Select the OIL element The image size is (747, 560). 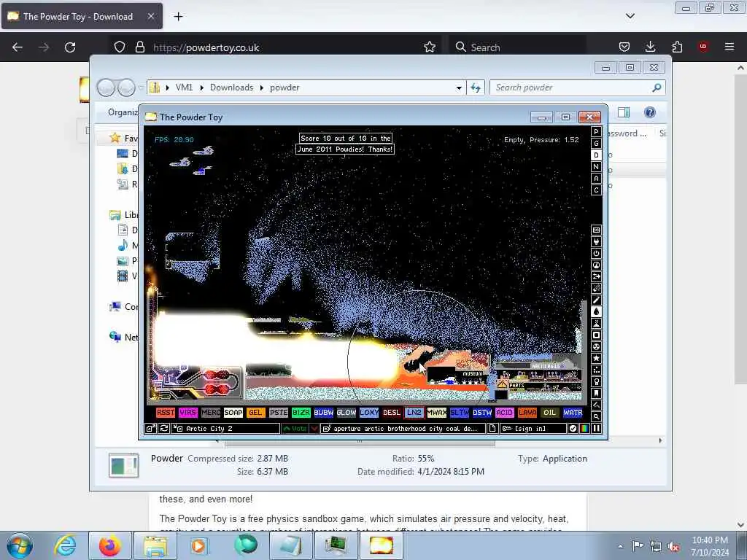(x=550, y=413)
